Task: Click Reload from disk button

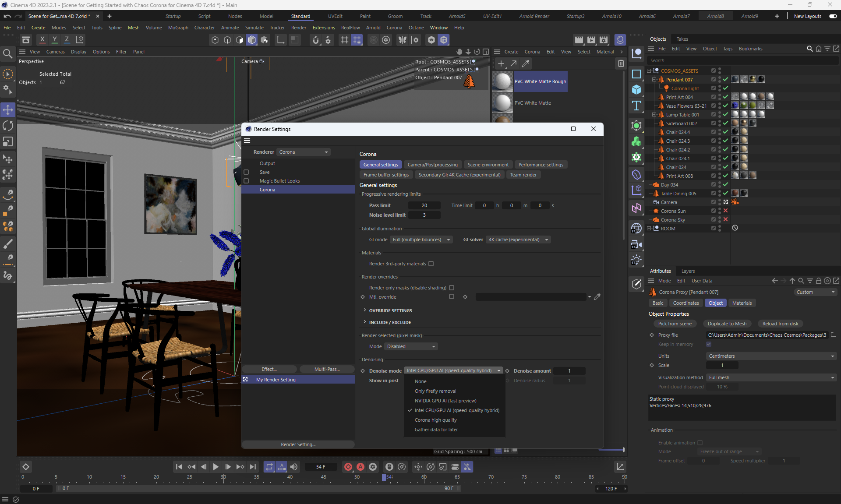Action: coord(780,324)
